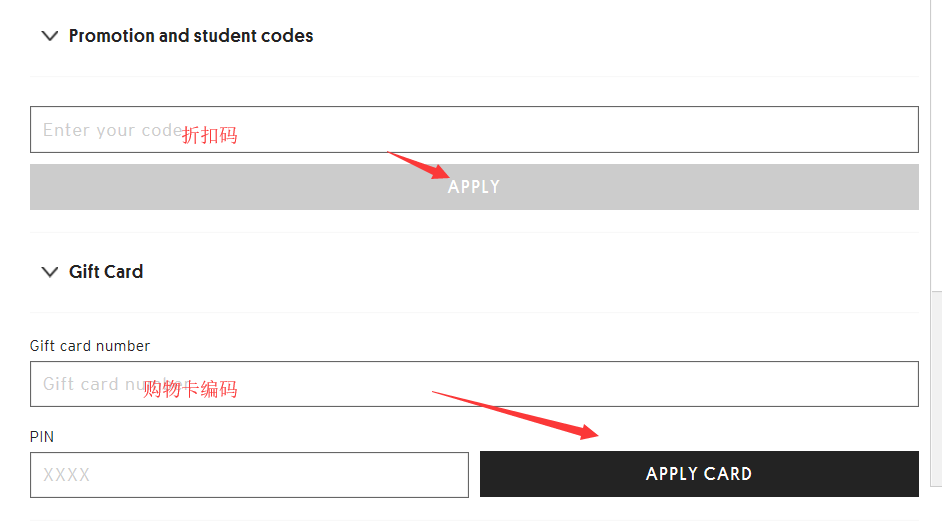Click inside the Gift card number field
This screenshot has width=942, height=522.
tap(600, 384)
